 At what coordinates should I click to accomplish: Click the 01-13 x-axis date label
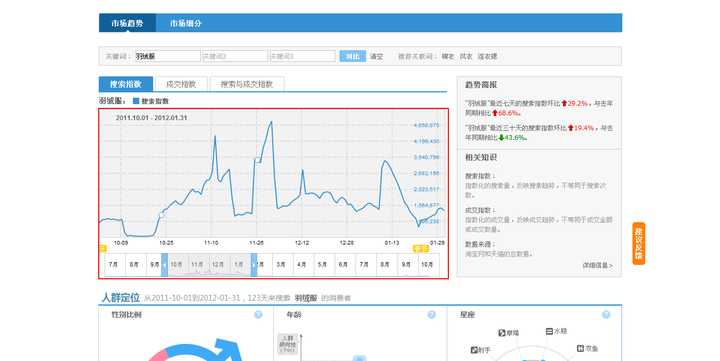click(x=392, y=243)
